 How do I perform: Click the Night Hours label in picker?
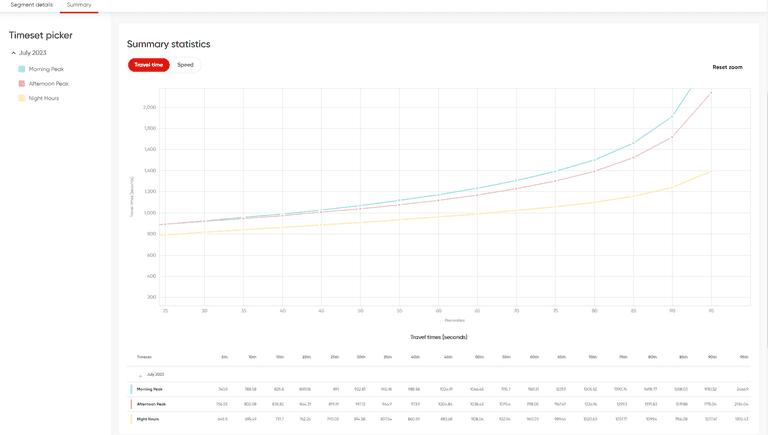[x=44, y=98]
